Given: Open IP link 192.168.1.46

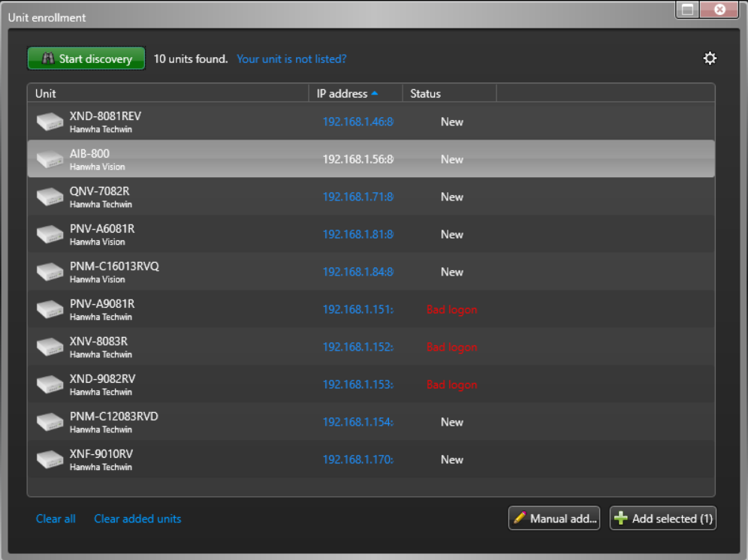Looking at the screenshot, I should (x=358, y=122).
